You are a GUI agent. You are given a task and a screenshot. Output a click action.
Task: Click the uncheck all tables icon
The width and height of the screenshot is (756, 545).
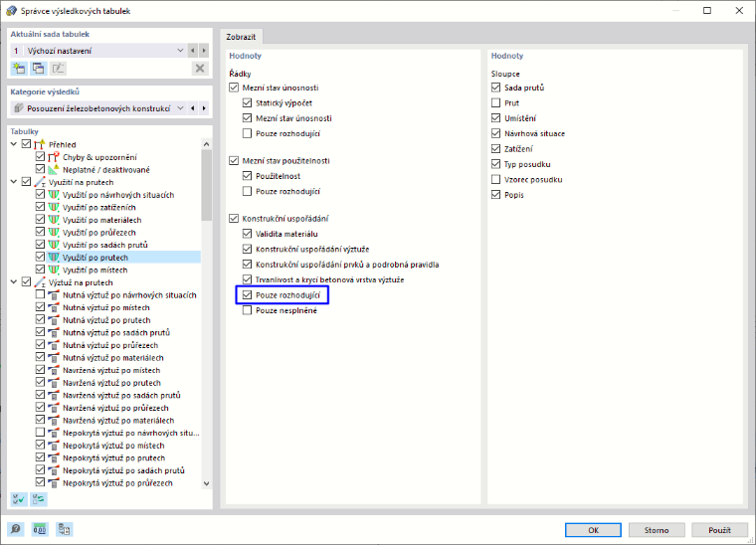[38, 499]
